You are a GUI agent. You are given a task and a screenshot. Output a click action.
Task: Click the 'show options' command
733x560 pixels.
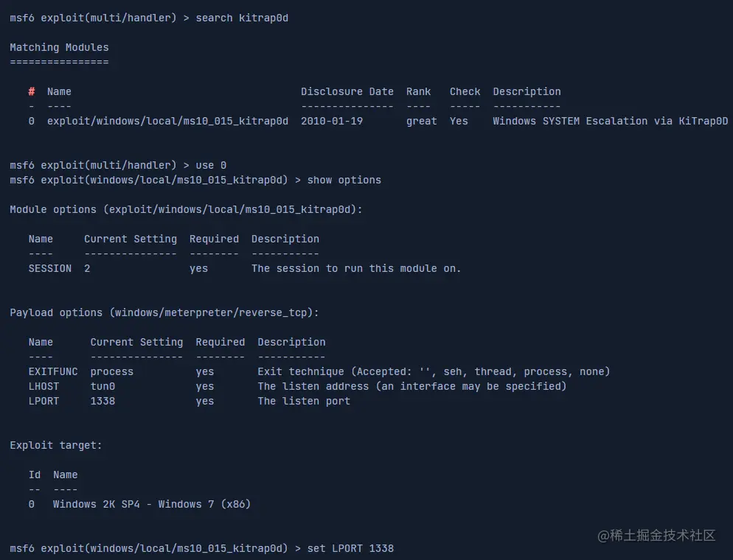point(344,181)
